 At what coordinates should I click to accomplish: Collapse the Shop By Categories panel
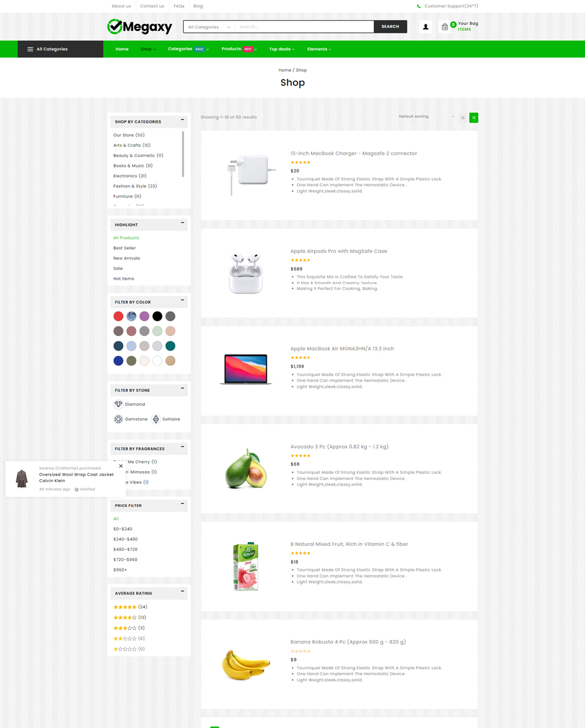tap(182, 120)
